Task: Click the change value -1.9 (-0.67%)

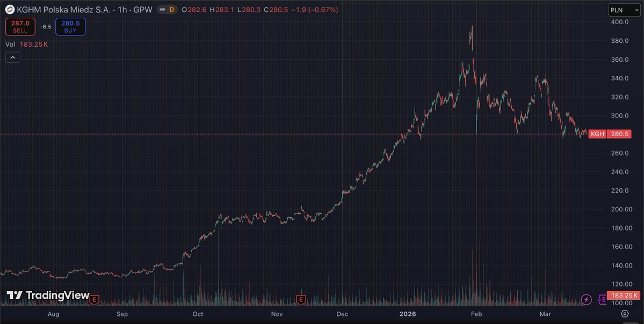Action: [315, 10]
